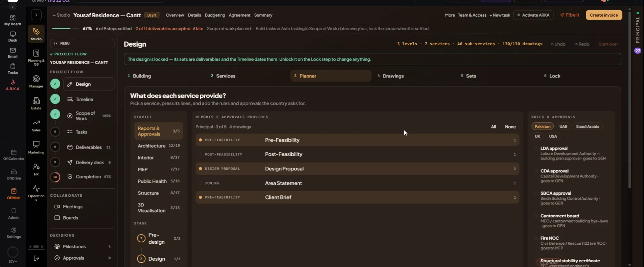Toggle the Design Proposal report row
The image size is (644, 267).
(x=357, y=169)
